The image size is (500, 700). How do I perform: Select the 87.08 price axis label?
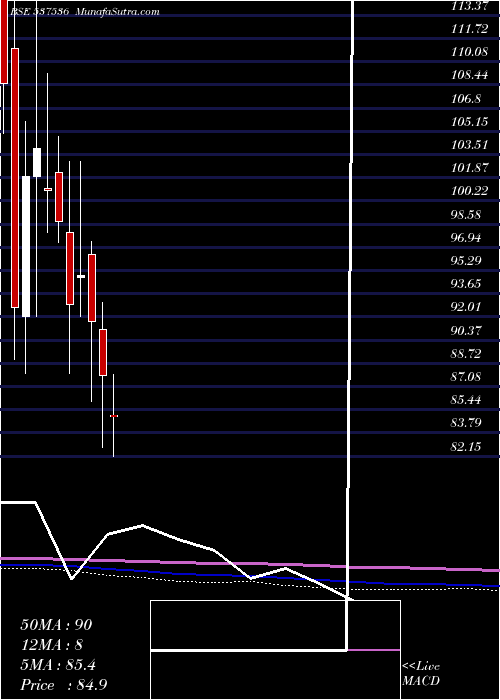(466, 377)
